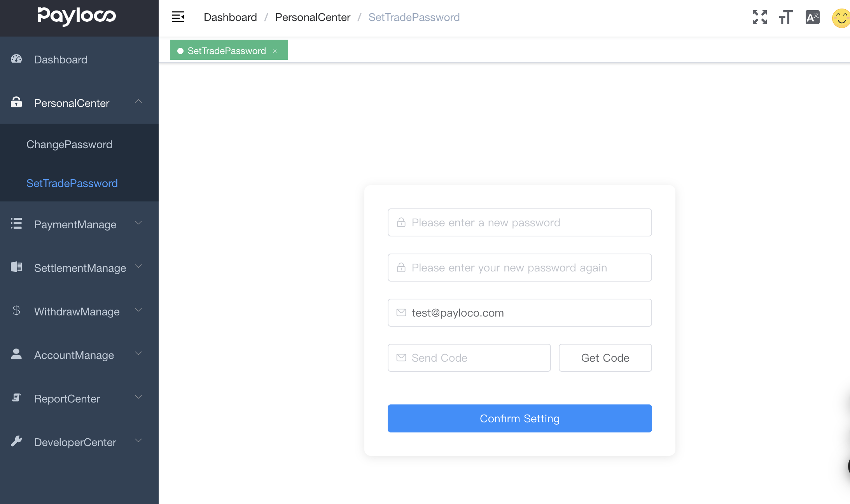Viewport: 850px width, 504px height.
Task: Click the AccountManage person icon
Action: [x=16, y=354]
